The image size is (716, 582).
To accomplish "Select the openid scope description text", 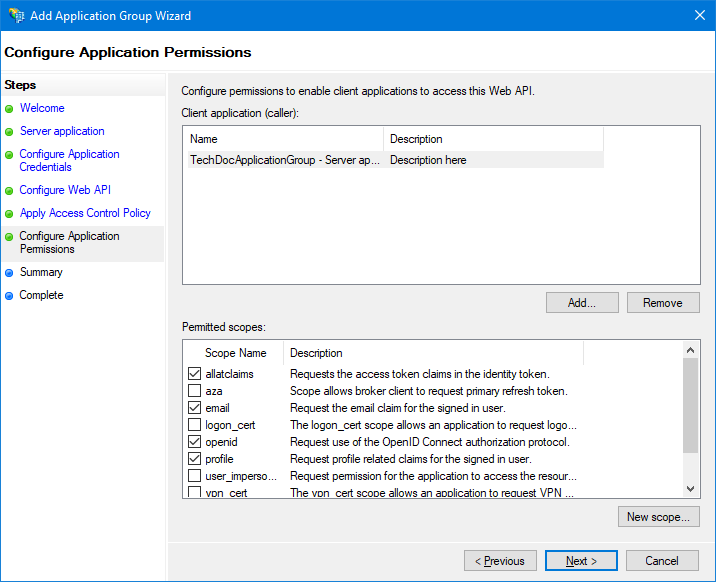I will [x=430, y=442].
